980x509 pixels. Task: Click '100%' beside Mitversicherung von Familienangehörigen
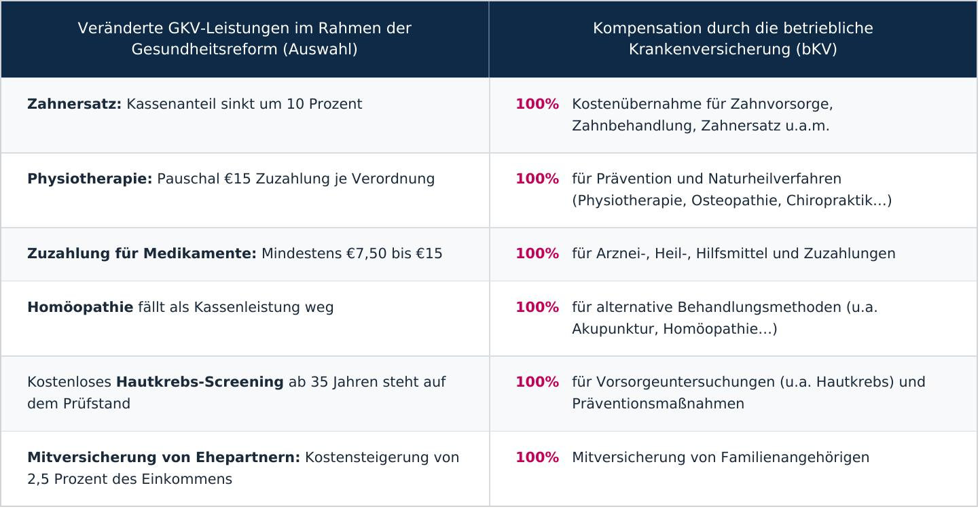tap(537, 457)
